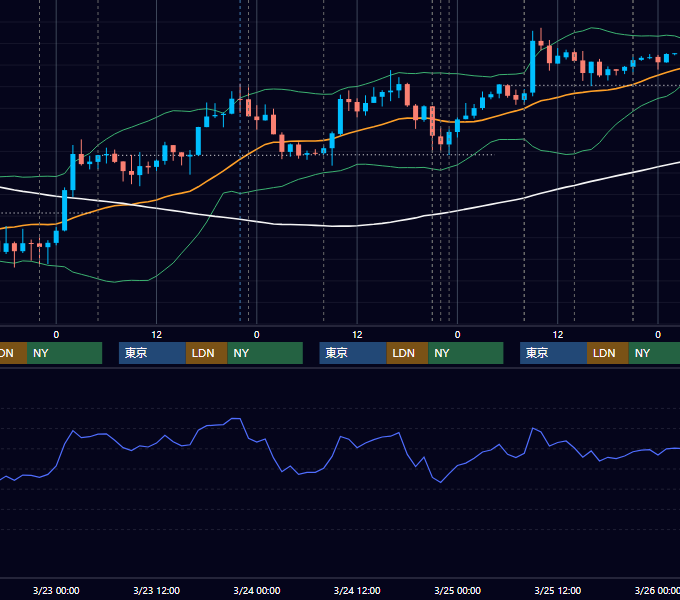Click the 3/23 12:00 date label
The height and width of the screenshot is (600, 680).
(x=156, y=590)
